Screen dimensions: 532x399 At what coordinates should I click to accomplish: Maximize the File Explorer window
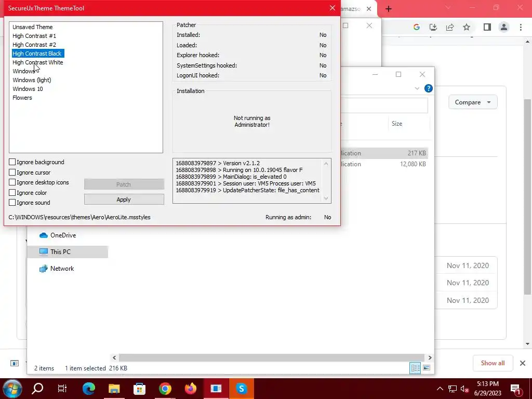pyautogui.click(x=398, y=74)
